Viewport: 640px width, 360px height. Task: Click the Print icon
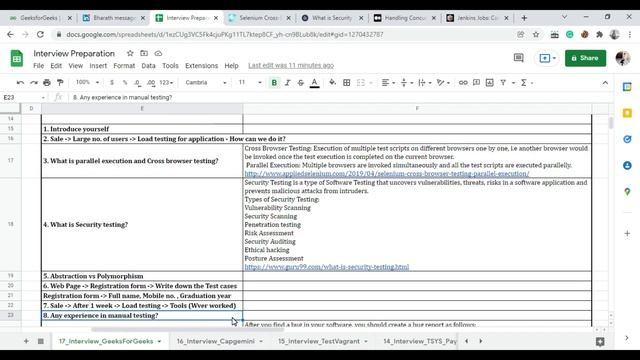47,83
